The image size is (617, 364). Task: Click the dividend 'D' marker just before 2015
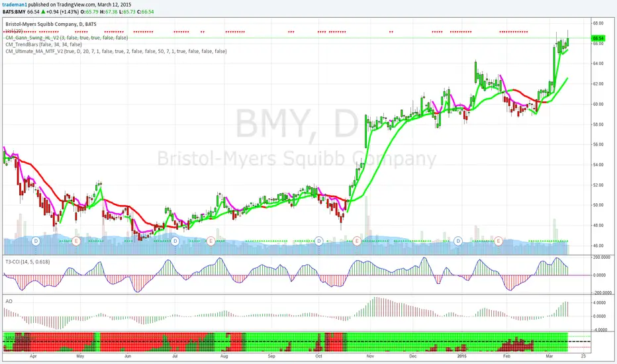458,241
